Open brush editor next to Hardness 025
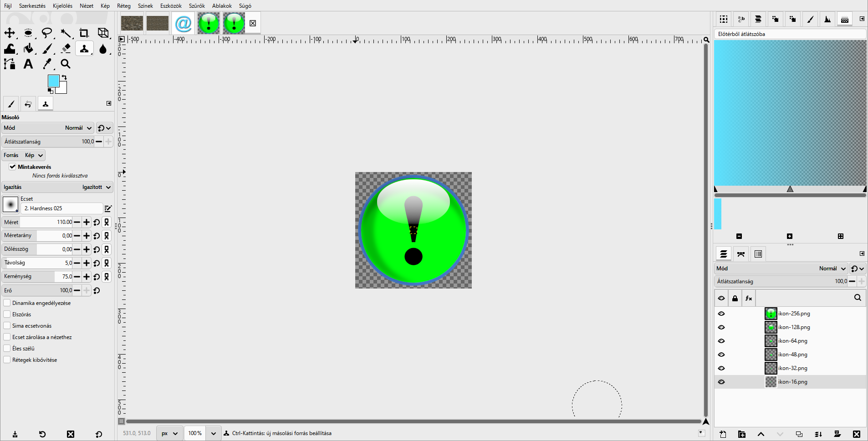The image size is (868, 441). click(108, 208)
